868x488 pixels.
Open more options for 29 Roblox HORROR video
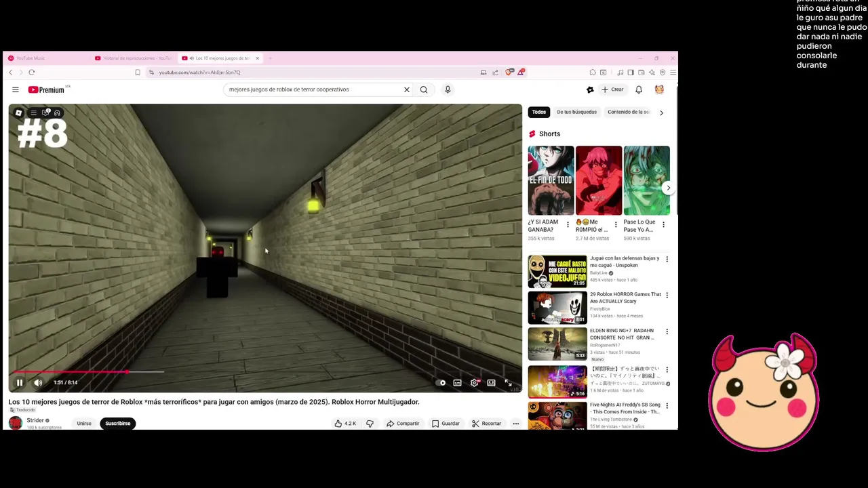click(667, 296)
